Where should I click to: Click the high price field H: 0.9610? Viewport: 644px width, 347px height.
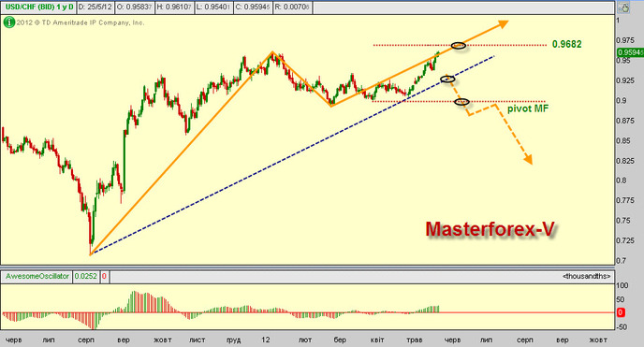[174, 7]
